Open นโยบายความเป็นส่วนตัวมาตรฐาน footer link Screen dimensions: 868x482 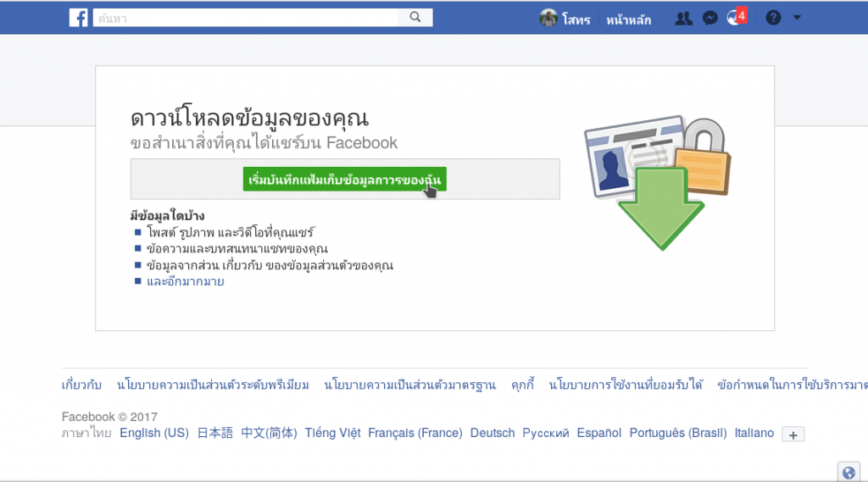point(409,385)
